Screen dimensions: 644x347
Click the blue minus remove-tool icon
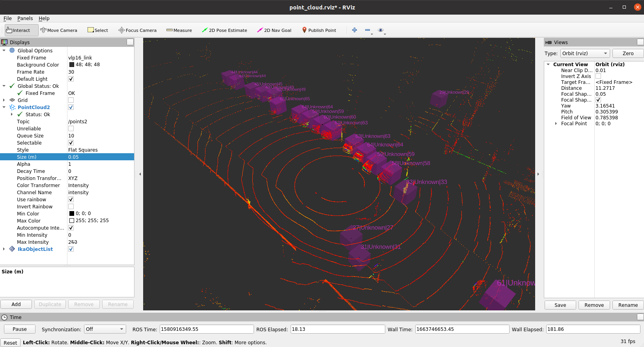click(x=368, y=30)
